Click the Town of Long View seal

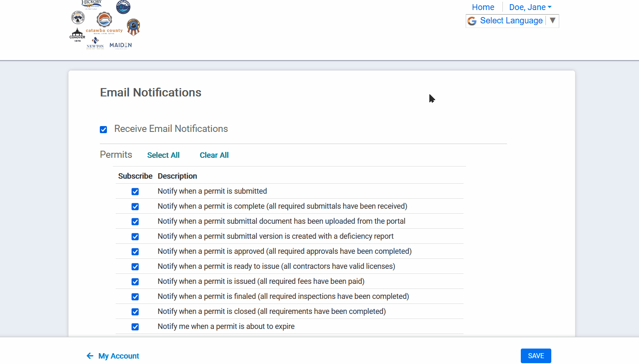click(78, 18)
